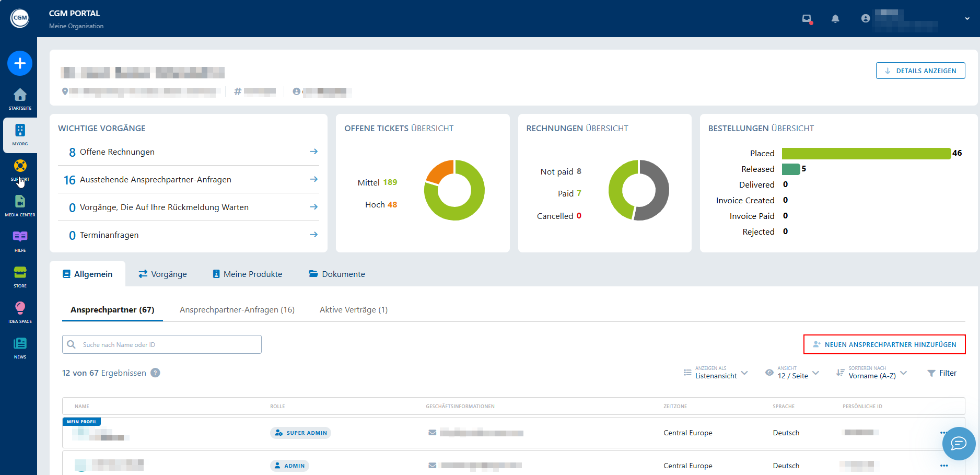Open the Filter options
The width and height of the screenshot is (980, 475).
[942, 373]
